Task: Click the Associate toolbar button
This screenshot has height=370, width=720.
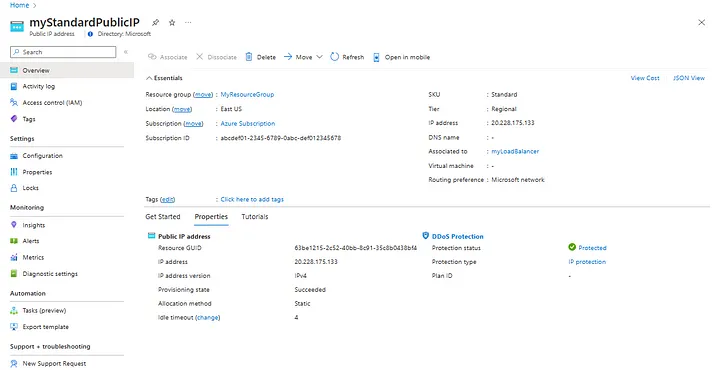Action: (168, 57)
